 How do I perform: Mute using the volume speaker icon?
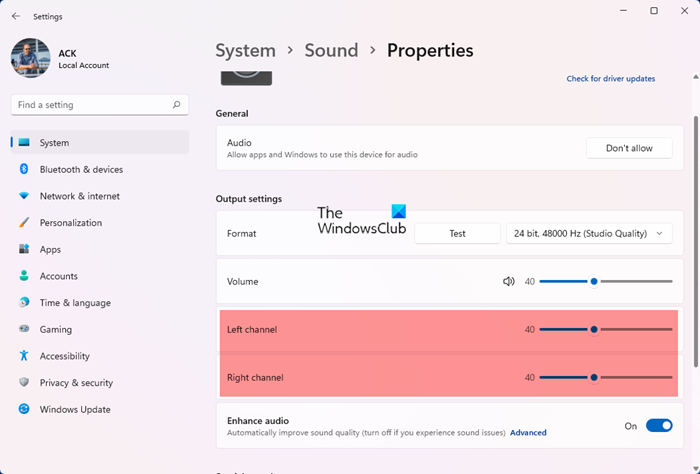(x=509, y=282)
